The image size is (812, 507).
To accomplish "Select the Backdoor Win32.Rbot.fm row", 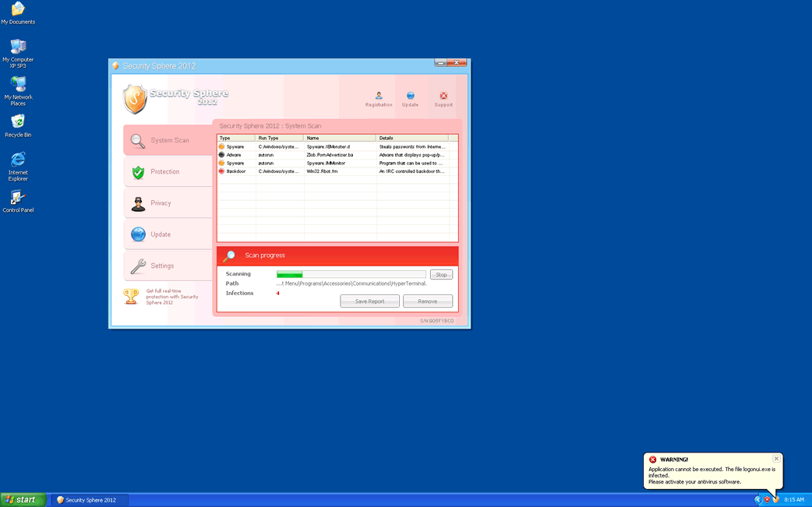I will coord(335,171).
